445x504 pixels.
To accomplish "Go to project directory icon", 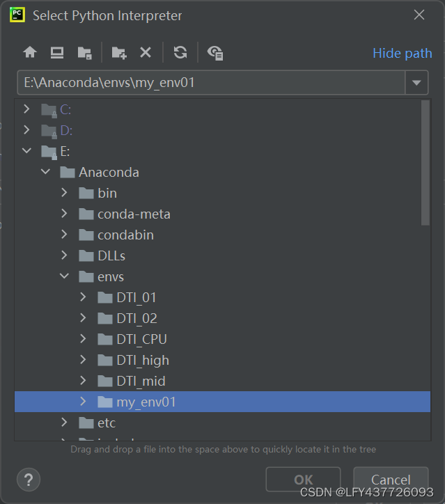I will point(84,53).
